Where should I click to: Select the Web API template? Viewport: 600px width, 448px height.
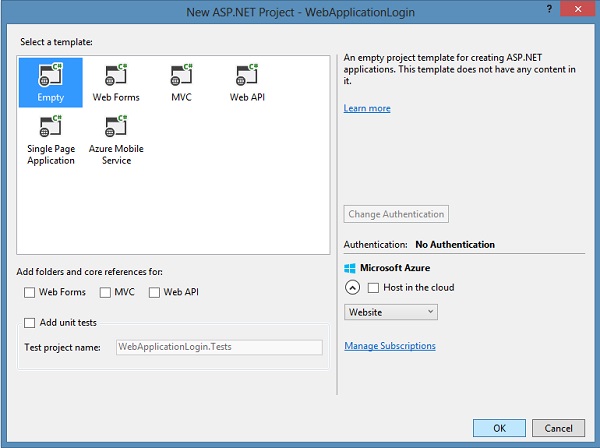[x=247, y=82]
